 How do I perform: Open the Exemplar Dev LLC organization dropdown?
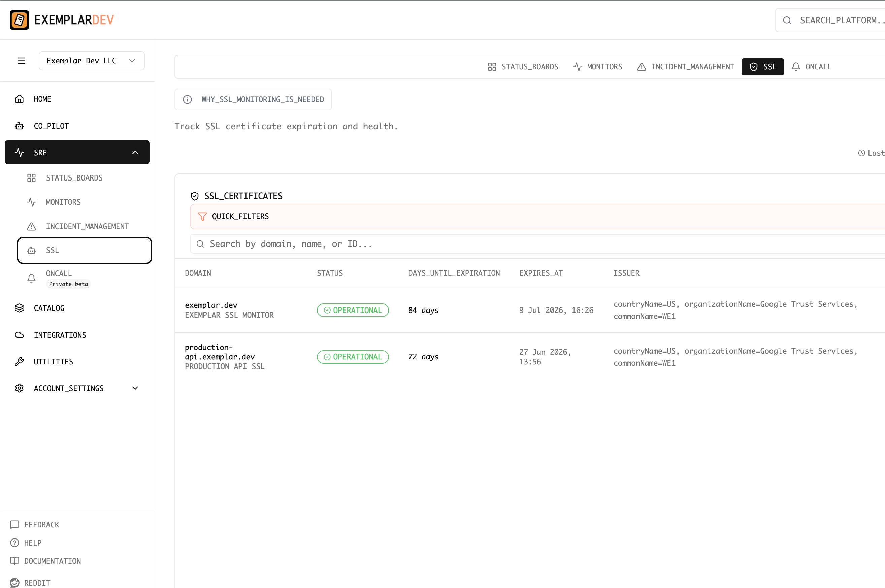click(92, 61)
